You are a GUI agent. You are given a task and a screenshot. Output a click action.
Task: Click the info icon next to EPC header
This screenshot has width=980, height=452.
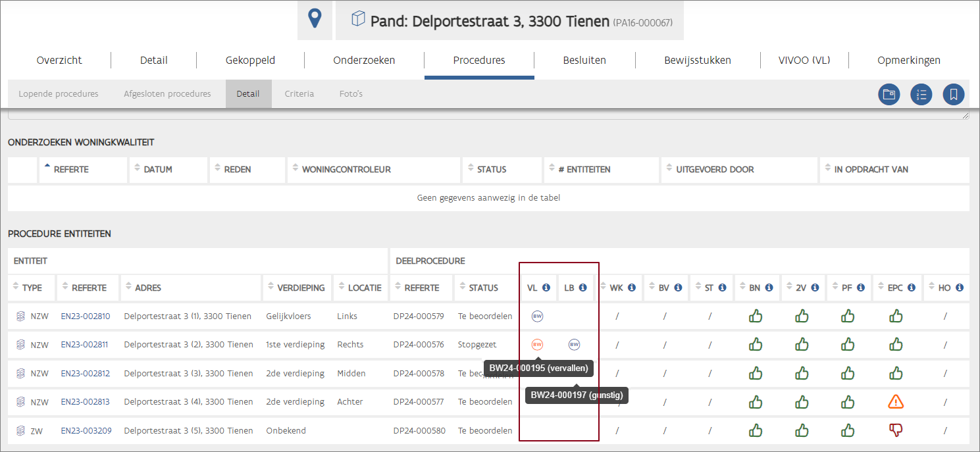(912, 288)
